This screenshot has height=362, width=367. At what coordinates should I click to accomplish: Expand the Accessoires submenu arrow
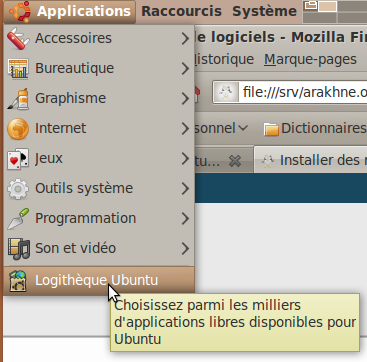pyautogui.click(x=185, y=39)
